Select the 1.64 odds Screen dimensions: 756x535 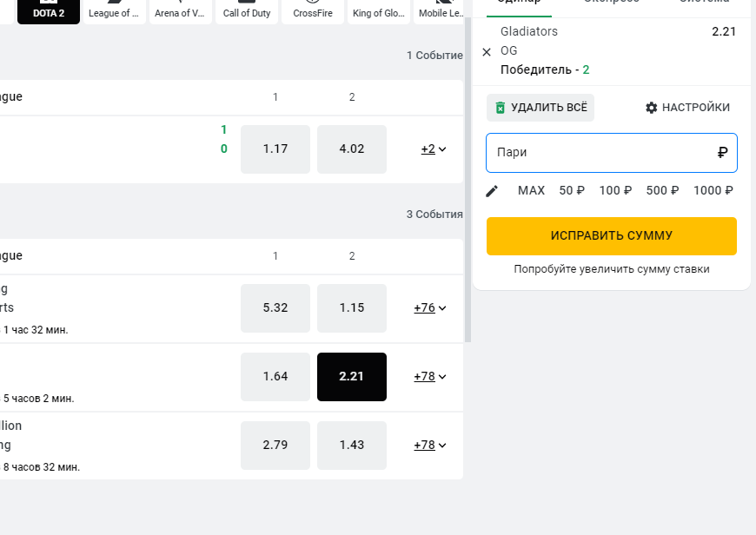point(275,376)
